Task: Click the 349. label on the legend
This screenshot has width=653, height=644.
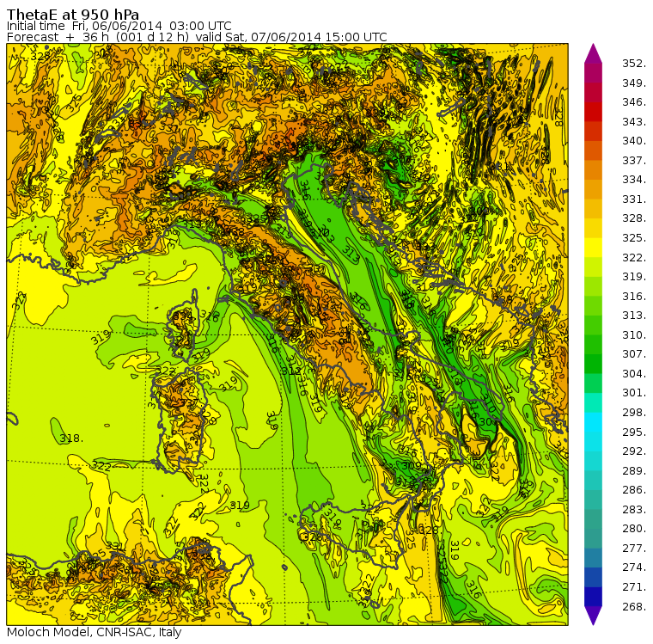Action: pyautogui.click(x=634, y=83)
